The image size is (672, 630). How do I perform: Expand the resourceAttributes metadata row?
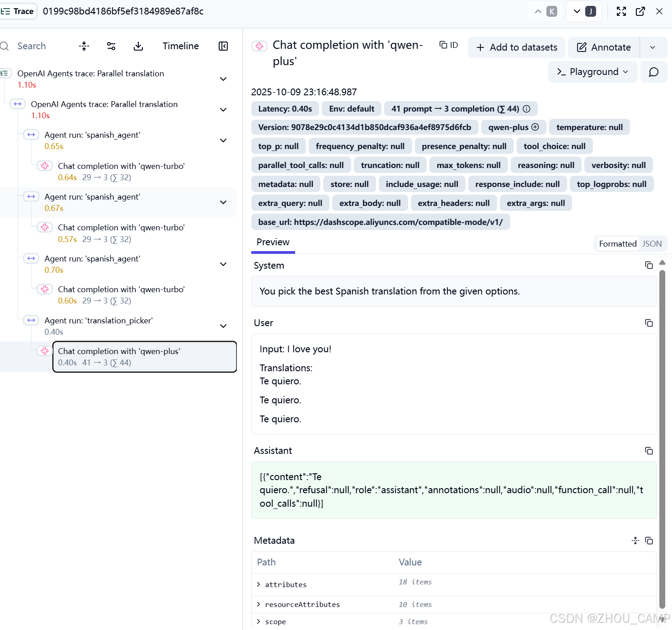pos(258,605)
